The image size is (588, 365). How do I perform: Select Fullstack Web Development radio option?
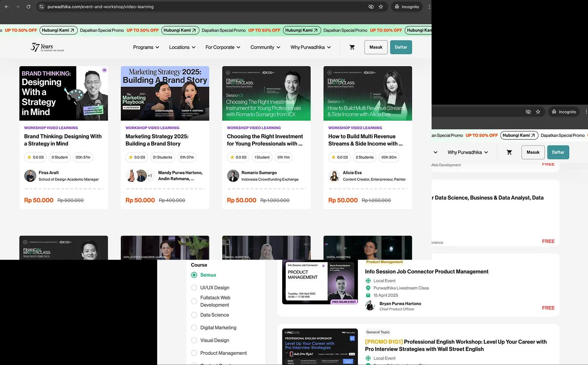click(194, 301)
